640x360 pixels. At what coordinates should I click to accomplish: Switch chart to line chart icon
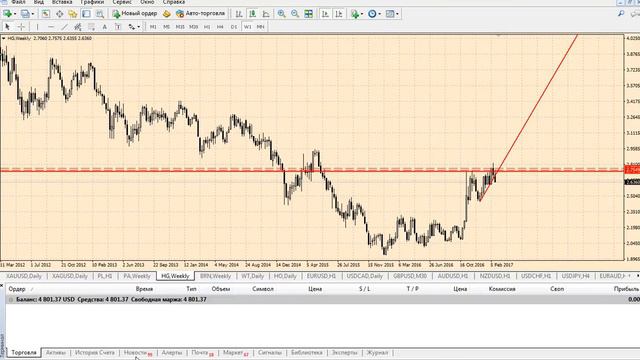click(266, 14)
